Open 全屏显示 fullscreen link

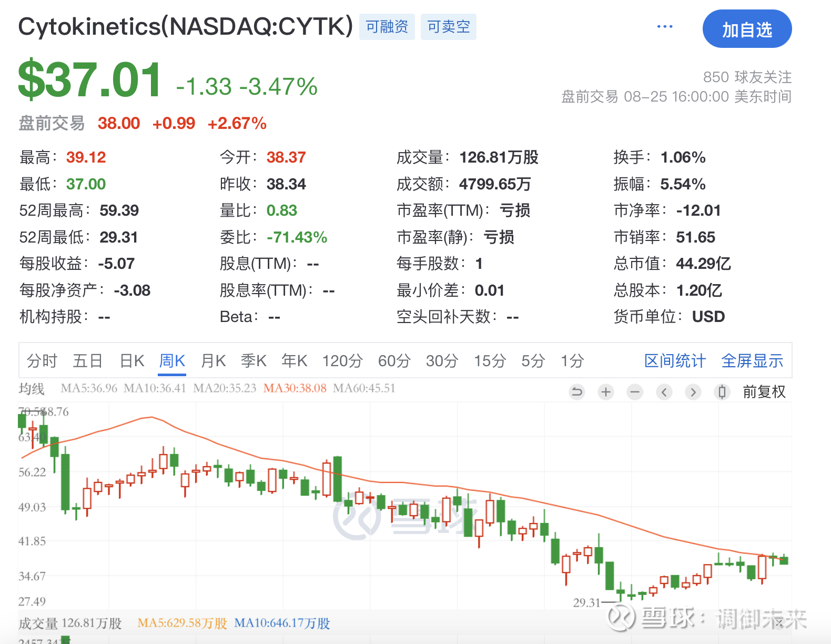coord(752,361)
